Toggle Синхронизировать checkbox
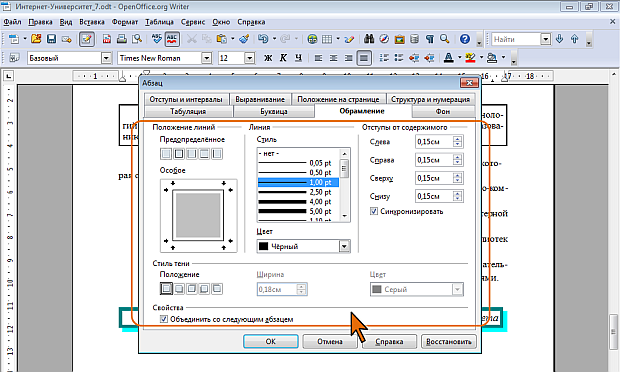620x372 pixels. click(x=374, y=211)
